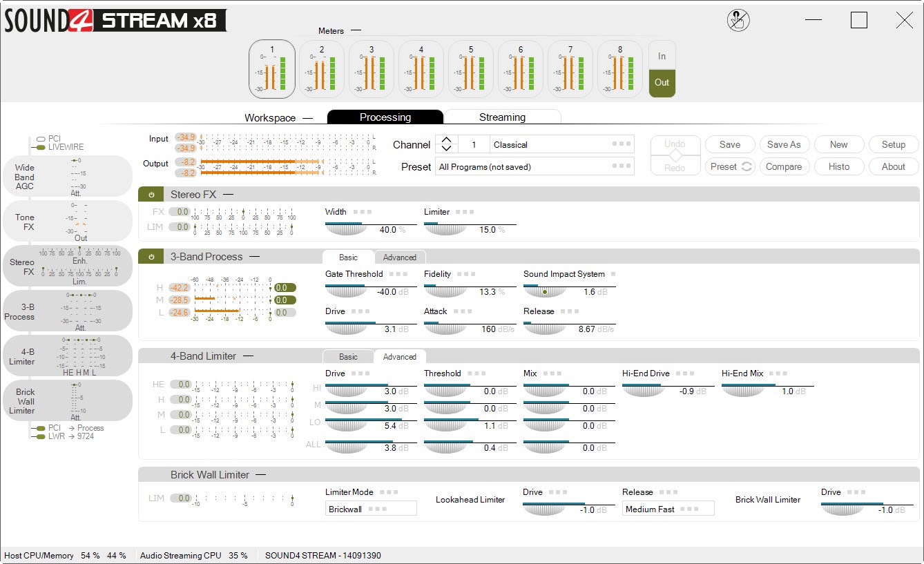Open the Streaming tab
Viewport: 924px width, 564px height.
[502, 117]
